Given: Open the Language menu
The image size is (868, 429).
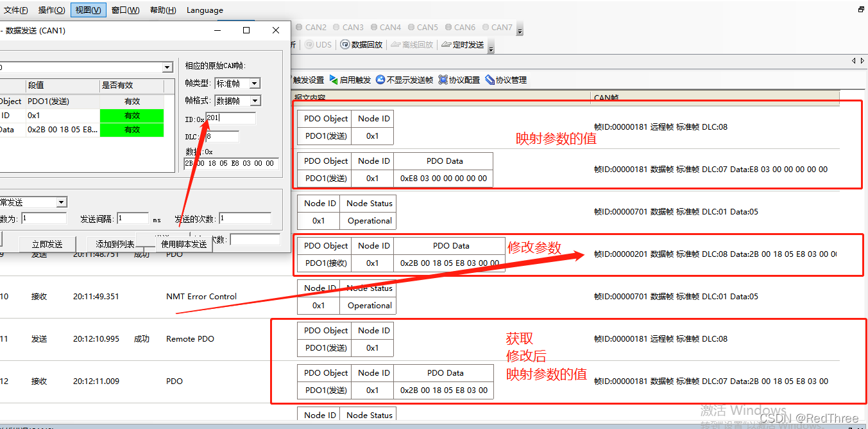Looking at the screenshot, I should click(x=205, y=10).
